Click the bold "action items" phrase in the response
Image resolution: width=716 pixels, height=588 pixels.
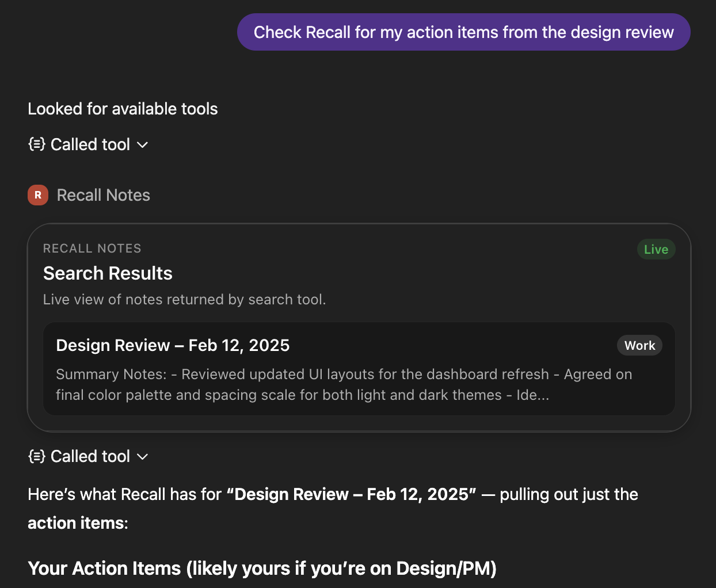coord(77,523)
